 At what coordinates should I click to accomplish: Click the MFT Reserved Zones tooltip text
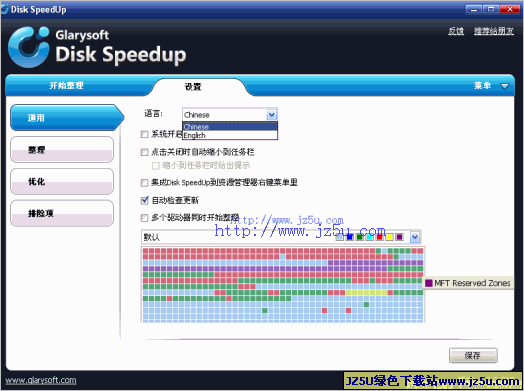tap(472, 283)
